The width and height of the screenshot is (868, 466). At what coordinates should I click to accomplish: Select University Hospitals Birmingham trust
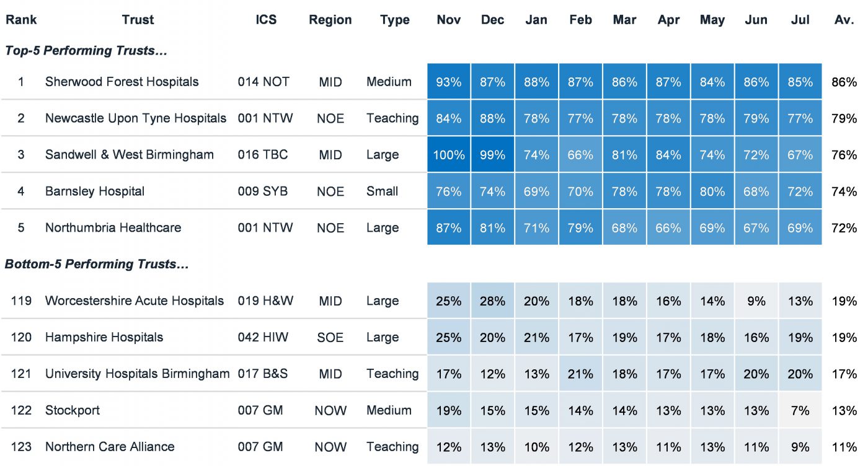point(137,374)
